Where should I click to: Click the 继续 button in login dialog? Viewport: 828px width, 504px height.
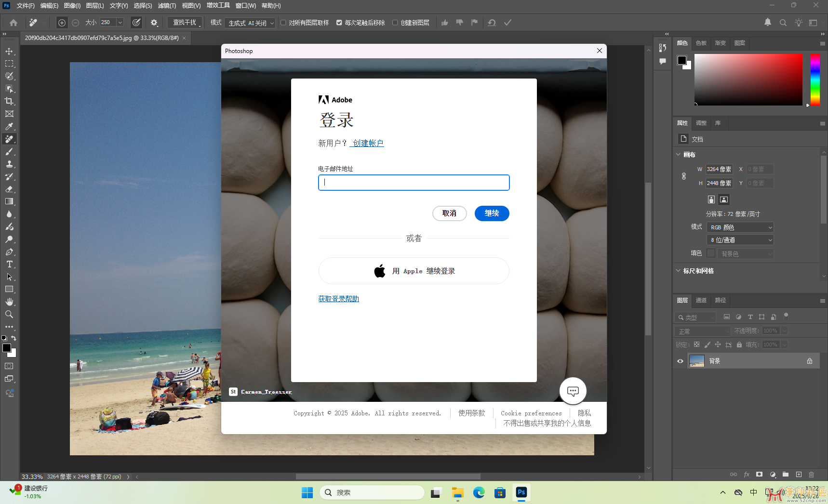pyautogui.click(x=492, y=213)
